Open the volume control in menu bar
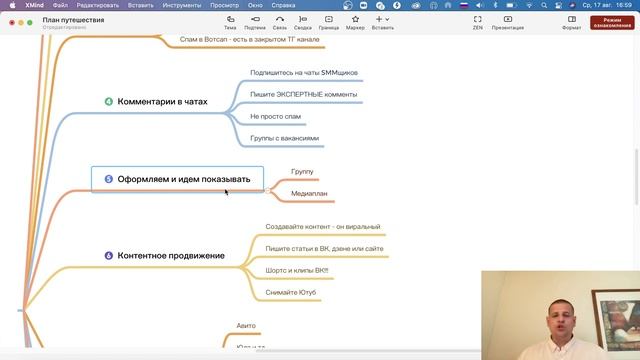Viewport: 640px width, 360px height. click(x=480, y=5)
